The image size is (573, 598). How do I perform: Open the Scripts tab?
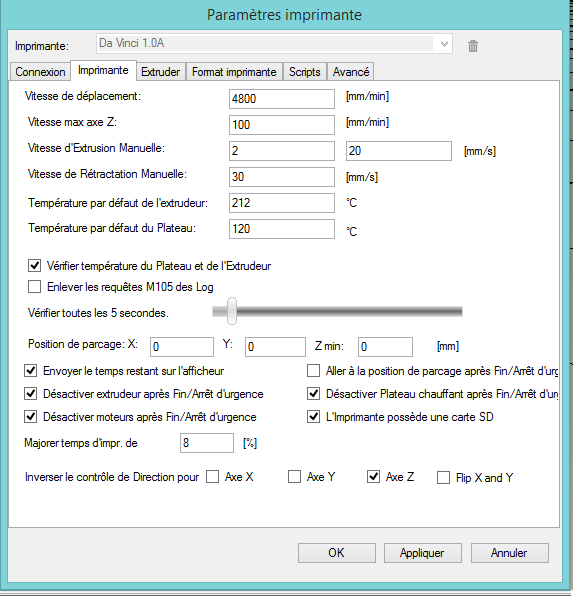pos(304,72)
